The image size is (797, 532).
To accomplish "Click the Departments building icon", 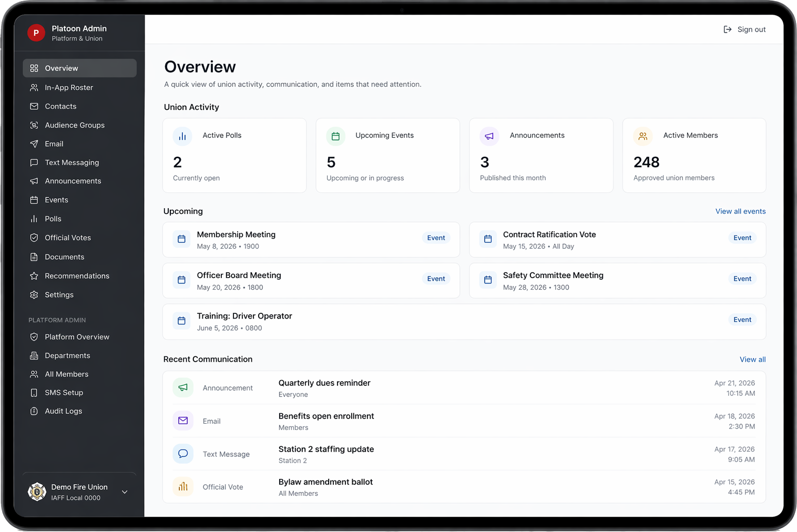I will pyautogui.click(x=34, y=355).
